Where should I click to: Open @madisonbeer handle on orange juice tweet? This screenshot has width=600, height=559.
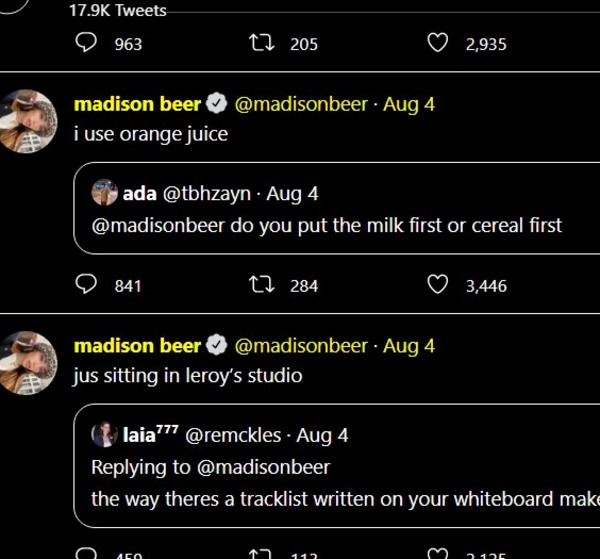301,104
